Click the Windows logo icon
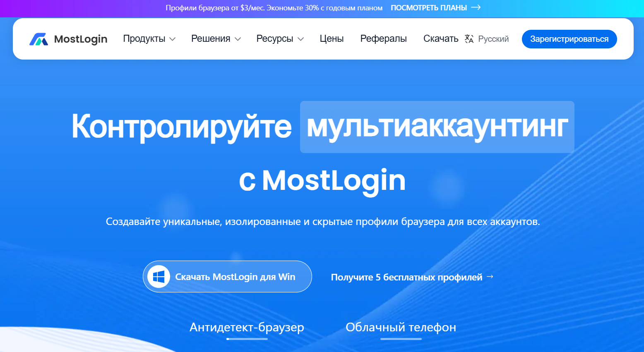Image resolution: width=644 pixels, height=352 pixels. tap(159, 277)
